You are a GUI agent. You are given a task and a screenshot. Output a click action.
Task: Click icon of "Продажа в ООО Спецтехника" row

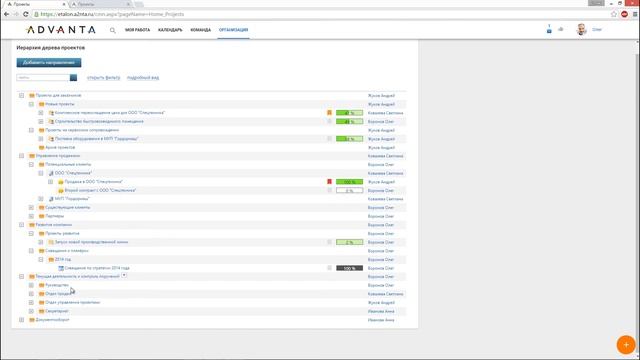[61, 182]
